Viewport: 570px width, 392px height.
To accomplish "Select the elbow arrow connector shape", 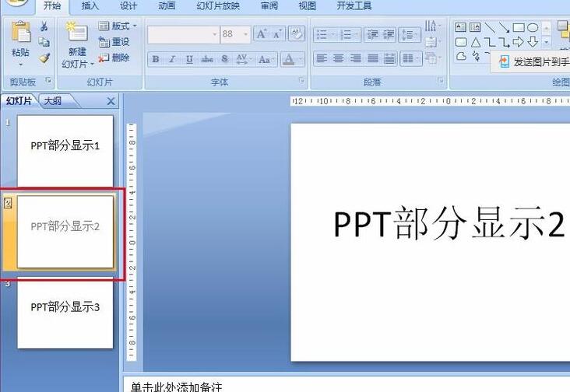I will pyautogui.click(x=504, y=43).
